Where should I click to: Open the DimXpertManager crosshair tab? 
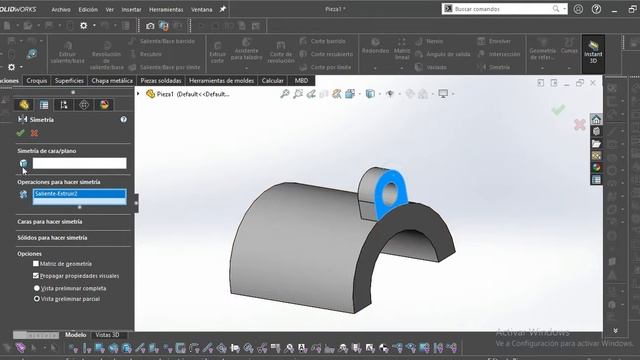(x=84, y=105)
